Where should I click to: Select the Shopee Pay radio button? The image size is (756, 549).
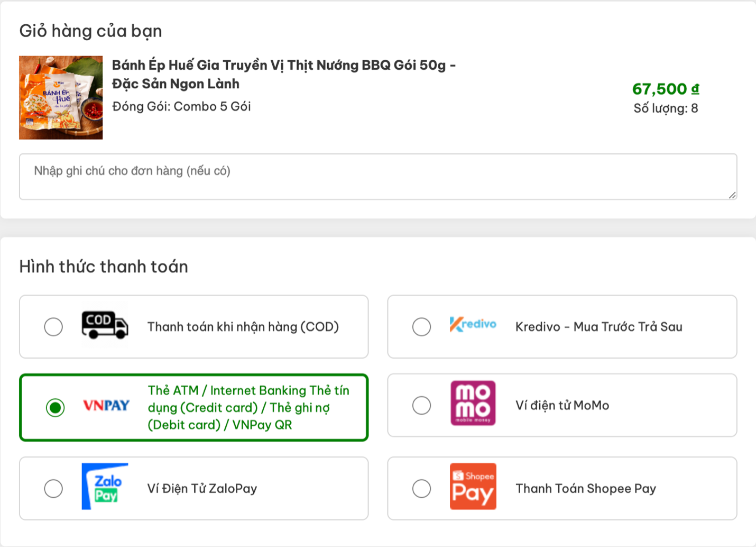421,489
